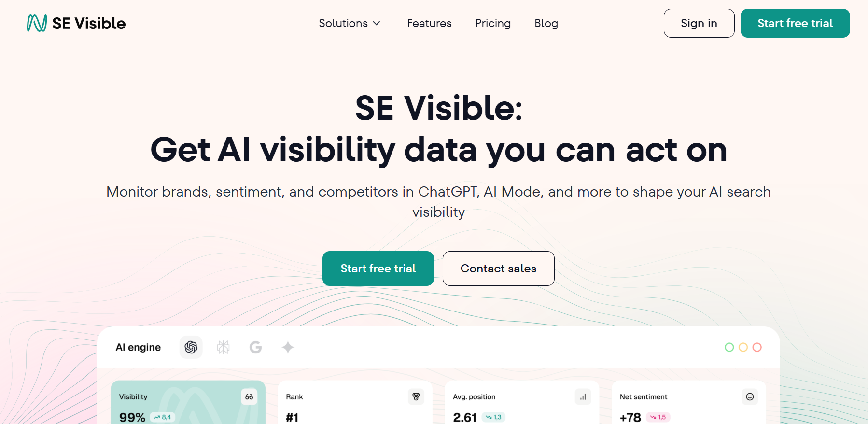Screen dimensions: 868x424
Task: Toggle the green status dot
Action: point(729,347)
